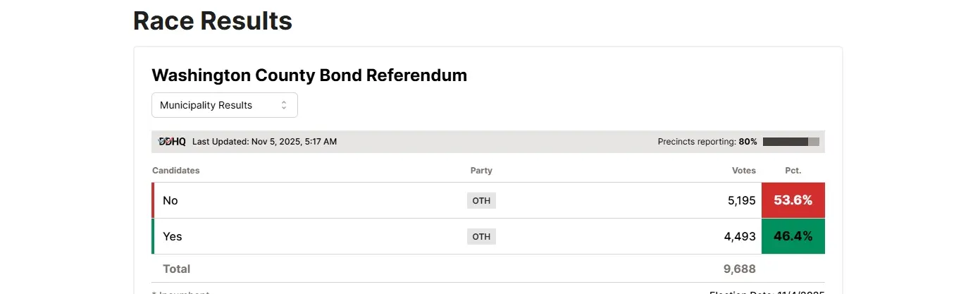Select the Yes candidate row label
The image size is (980, 294).
(173, 236)
